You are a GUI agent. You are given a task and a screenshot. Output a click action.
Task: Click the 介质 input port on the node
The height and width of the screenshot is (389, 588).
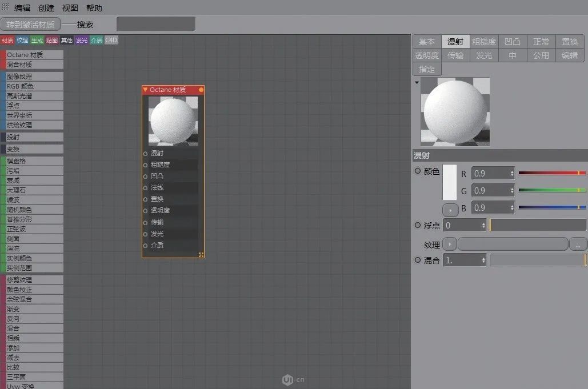[145, 245]
